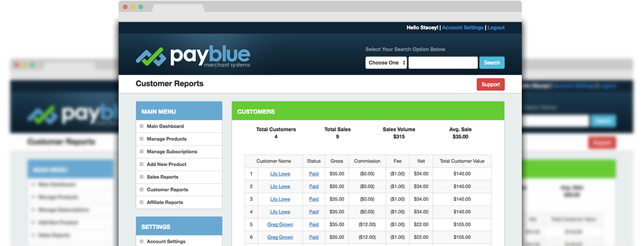Click the Total Sales summary label
Image resolution: width=644 pixels, height=246 pixels.
pos(338,130)
